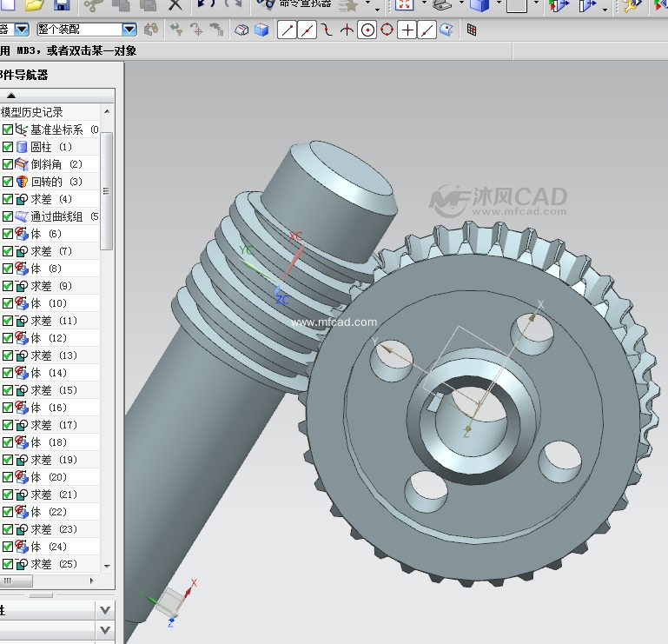Expand the second collapsed panel at bottom left
668x644 pixels.
coord(105,629)
